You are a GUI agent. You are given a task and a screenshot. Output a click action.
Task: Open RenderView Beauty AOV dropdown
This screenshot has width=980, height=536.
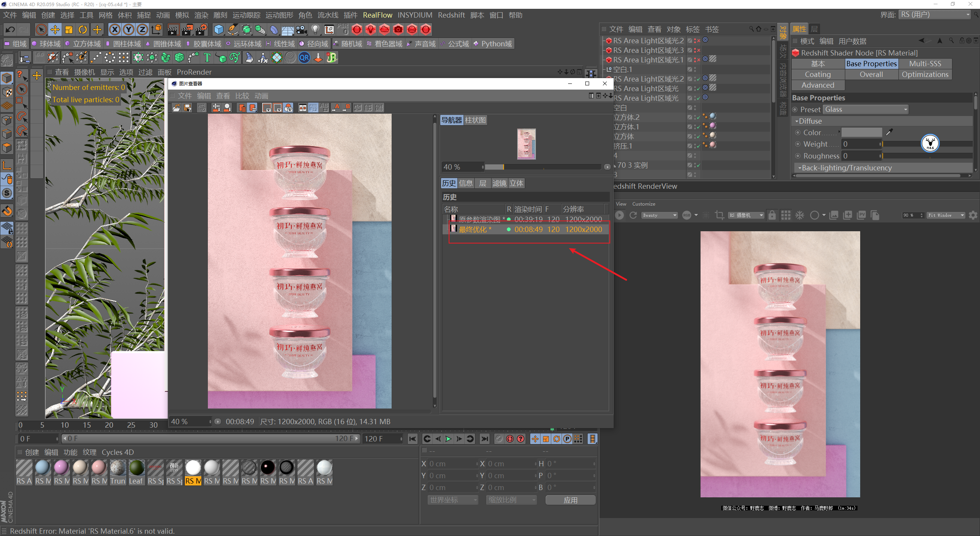pyautogui.click(x=659, y=215)
